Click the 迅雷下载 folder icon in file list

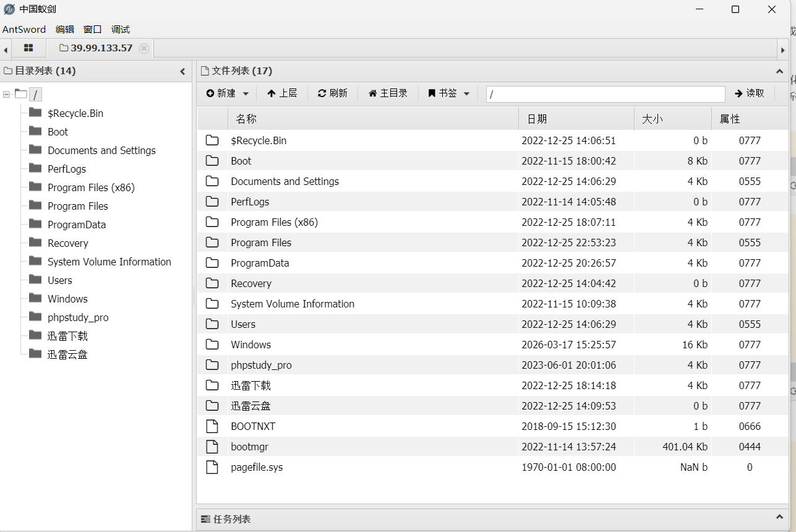212,385
